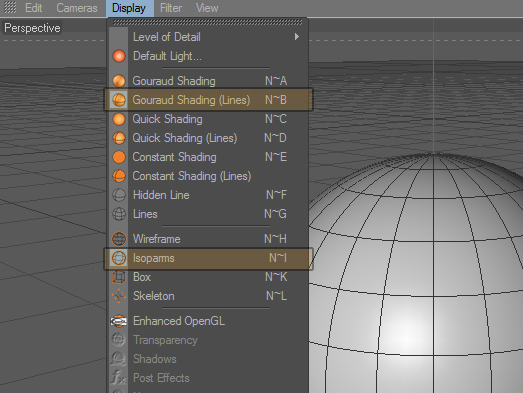Click the Constant Shading (Lines) icon

coord(119,176)
